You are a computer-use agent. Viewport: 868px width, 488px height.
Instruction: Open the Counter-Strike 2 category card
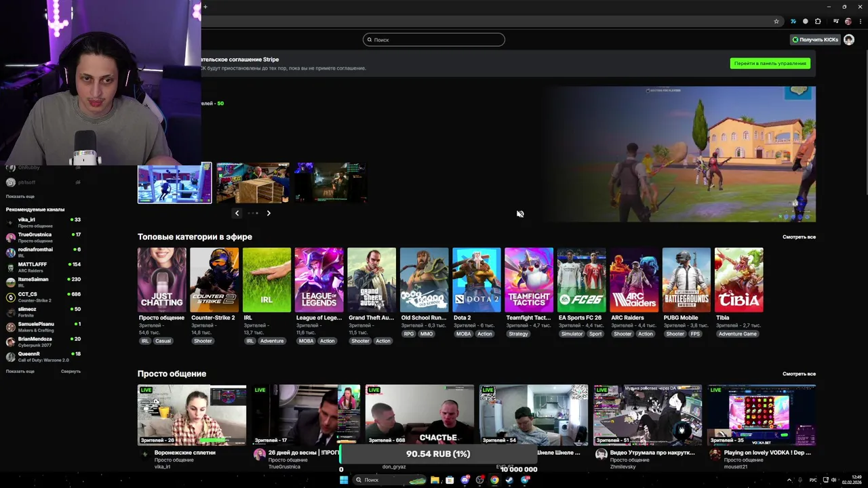[214, 280]
